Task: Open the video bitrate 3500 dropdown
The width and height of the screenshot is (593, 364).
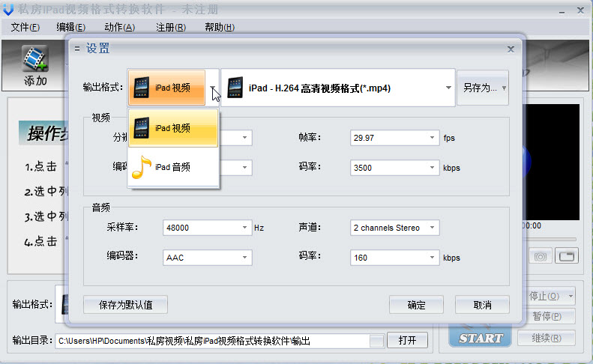Action: [x=394, y=168]
